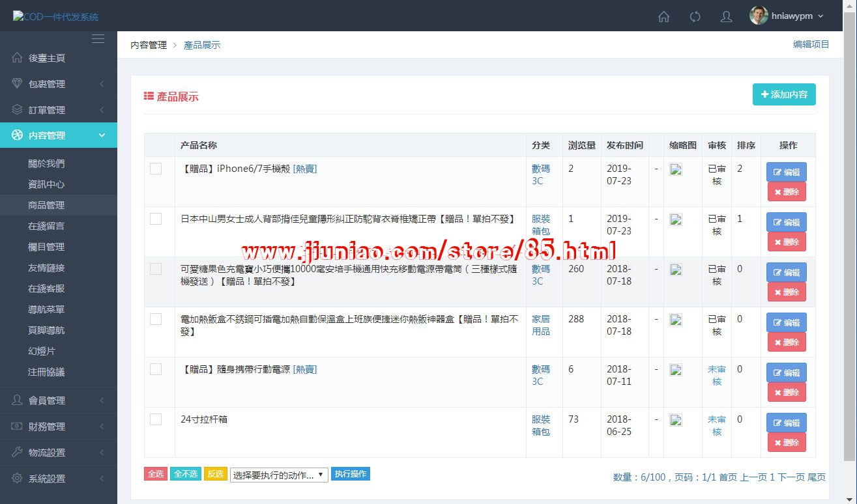Screen dimensions: 857x504
Task: Click the 系統設置 gear icon
Action: (x=17, y=479)
